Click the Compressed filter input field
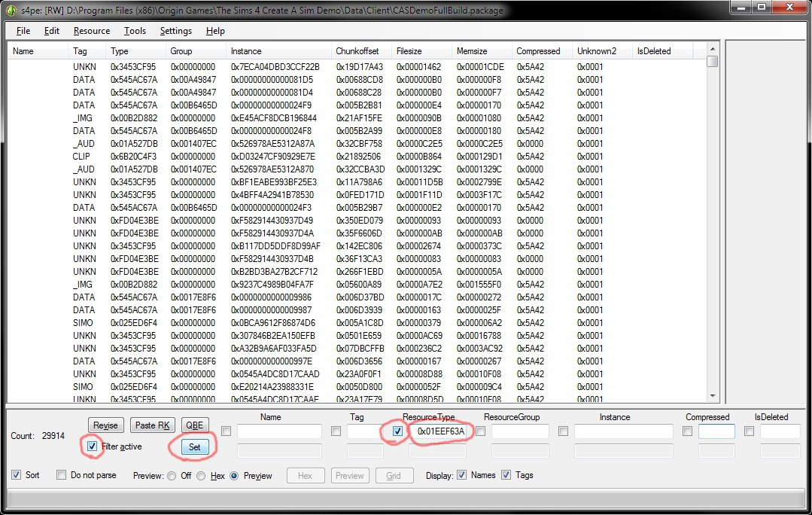The width and height of the screenshot is (812, 515). coord(716,431)
